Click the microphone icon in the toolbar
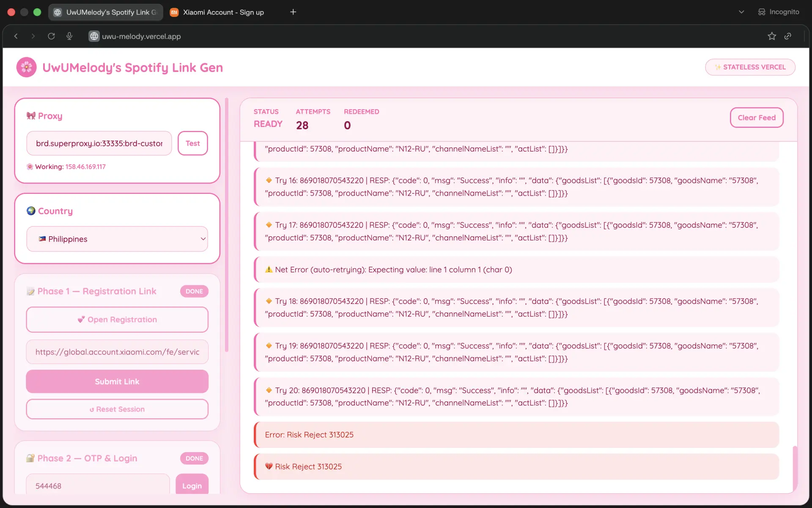812x508 pixels. 69,36
